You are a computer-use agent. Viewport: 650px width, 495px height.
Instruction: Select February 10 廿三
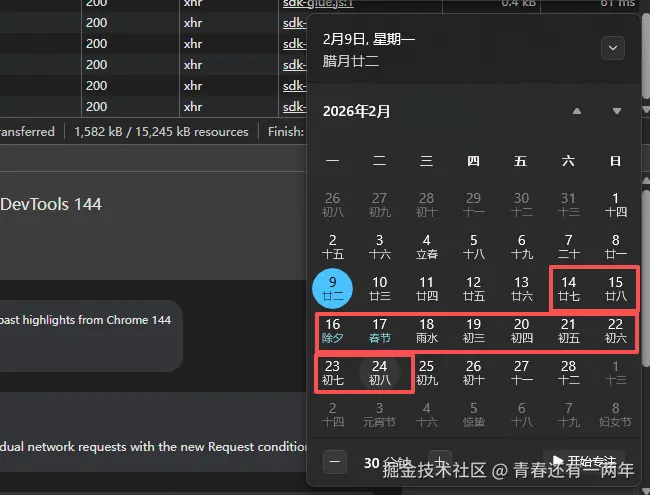(x=380, y=289)
